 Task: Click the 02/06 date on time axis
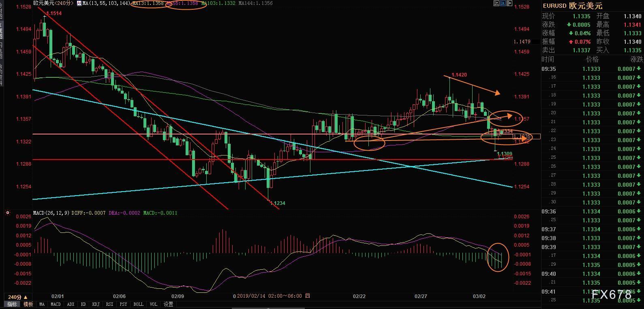pyautogui.click(x=119, y=296)
